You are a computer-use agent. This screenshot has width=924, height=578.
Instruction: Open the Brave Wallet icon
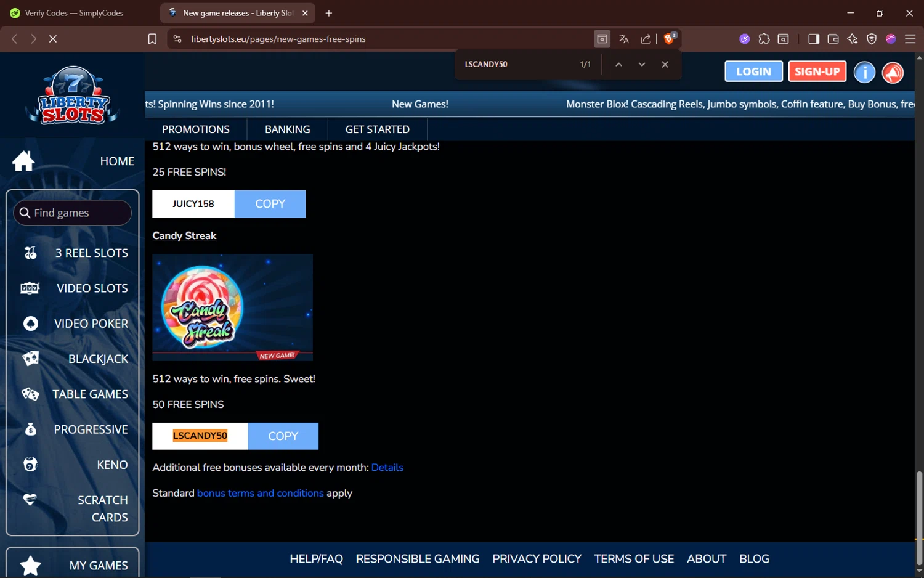point(833,39)
